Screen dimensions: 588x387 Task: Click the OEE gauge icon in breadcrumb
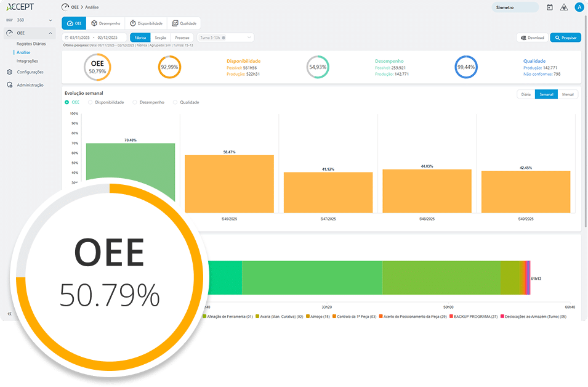click(x=66, y=7)
